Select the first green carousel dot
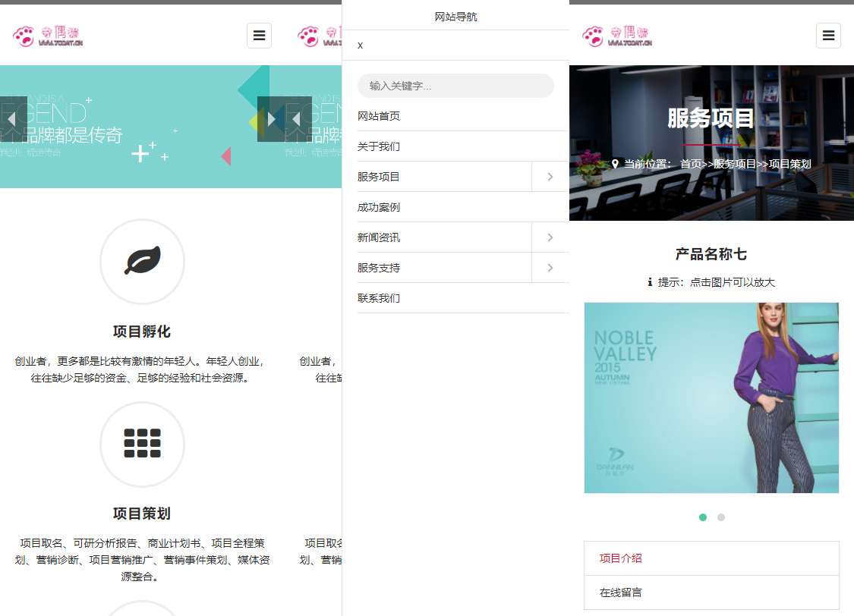The image size is (854, 616). (x=703, y=517)
